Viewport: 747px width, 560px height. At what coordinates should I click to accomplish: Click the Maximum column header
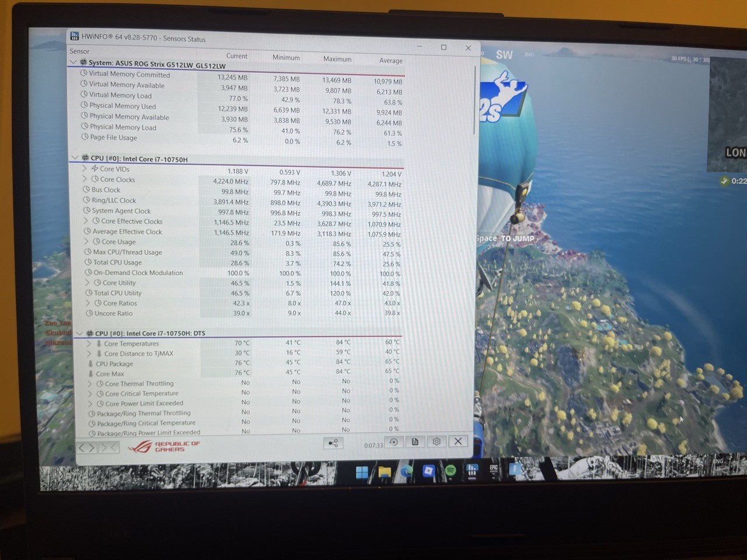[337, 59]
